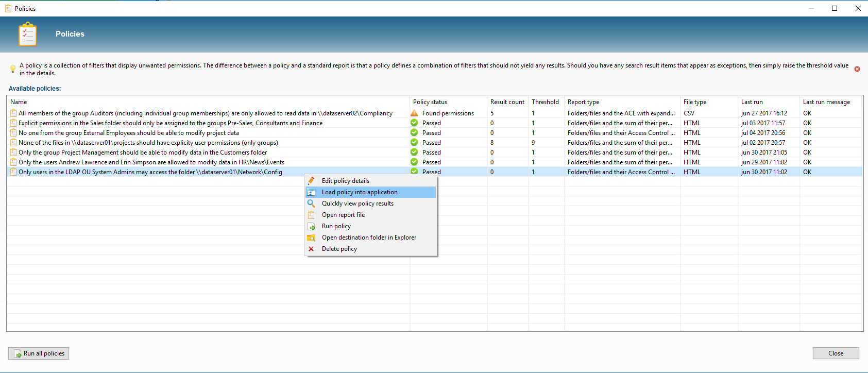Sort the list by Last run column
Screen dimensions: 868x373
click(752, 102)
